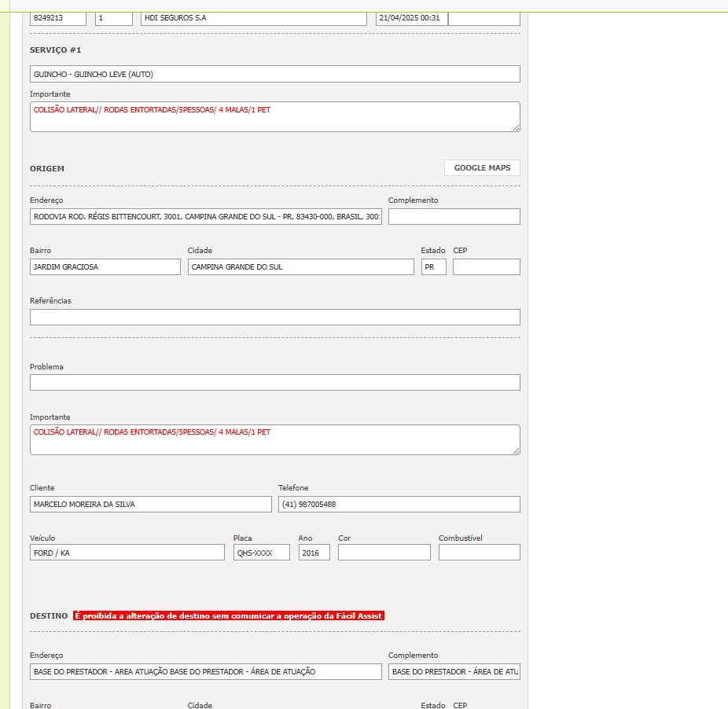The width and height of the screenshot is (728, 709).
Task: Open the GOOGLE MAPS button
Action: click(x=482, y=167)
